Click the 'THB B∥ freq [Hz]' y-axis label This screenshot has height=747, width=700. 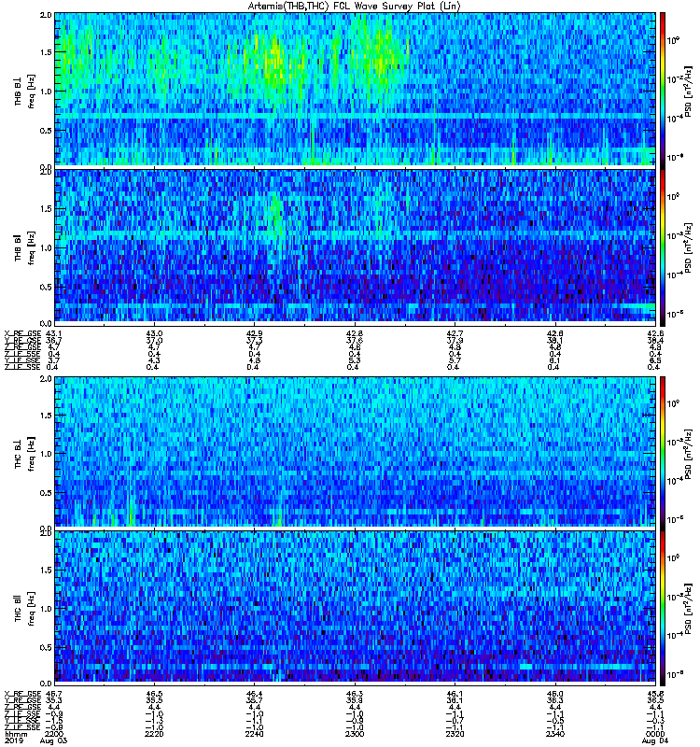point(25,247)
